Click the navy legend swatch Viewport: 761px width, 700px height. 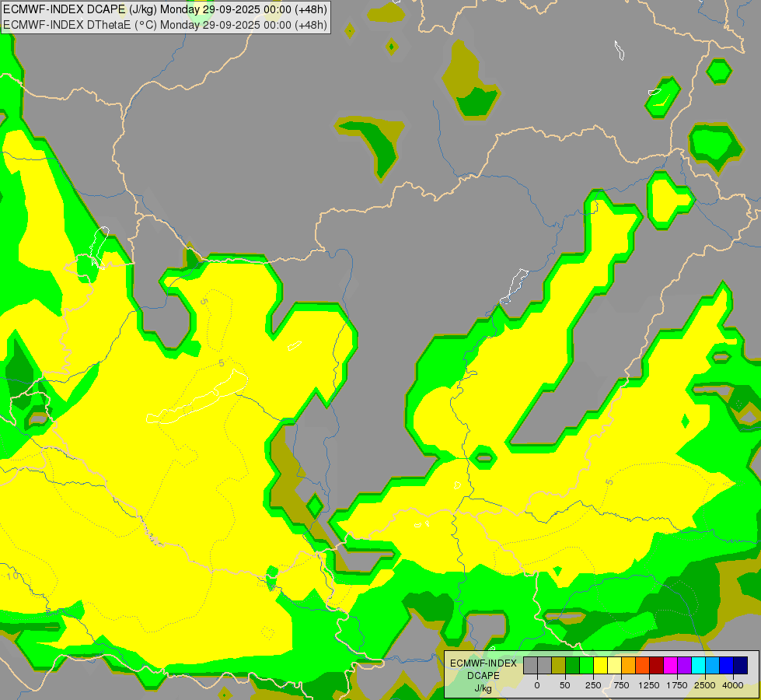coord(741,665)
